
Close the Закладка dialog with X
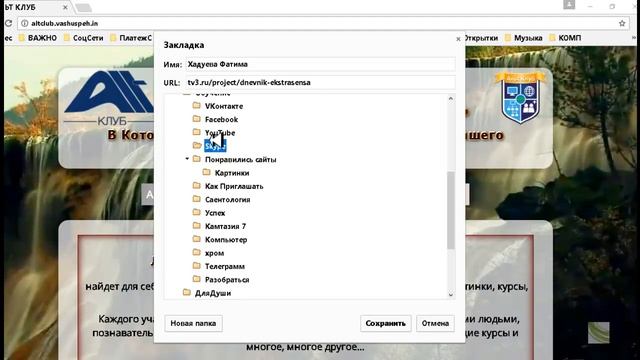pos(458,39)
